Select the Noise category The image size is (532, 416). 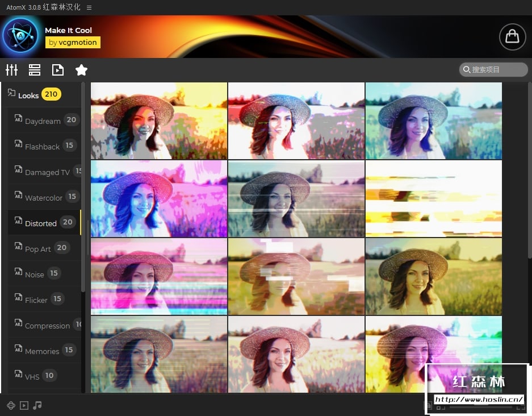[x=44, y=274]
